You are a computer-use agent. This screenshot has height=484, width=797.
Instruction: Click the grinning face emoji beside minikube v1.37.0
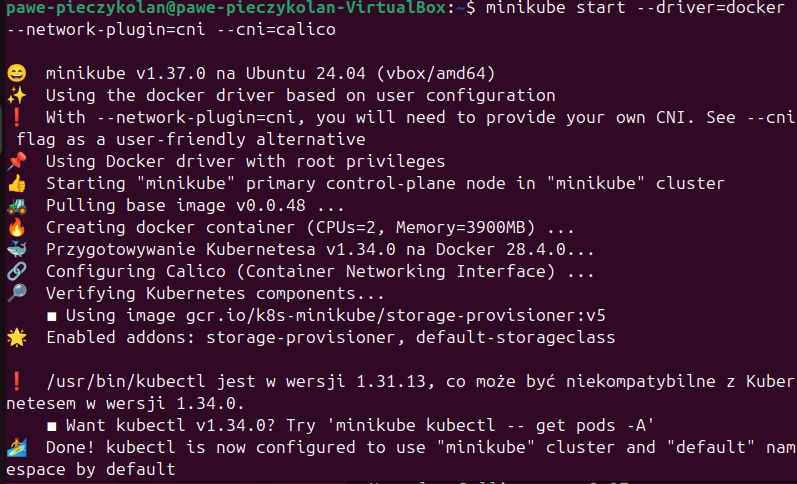(16, 73)
